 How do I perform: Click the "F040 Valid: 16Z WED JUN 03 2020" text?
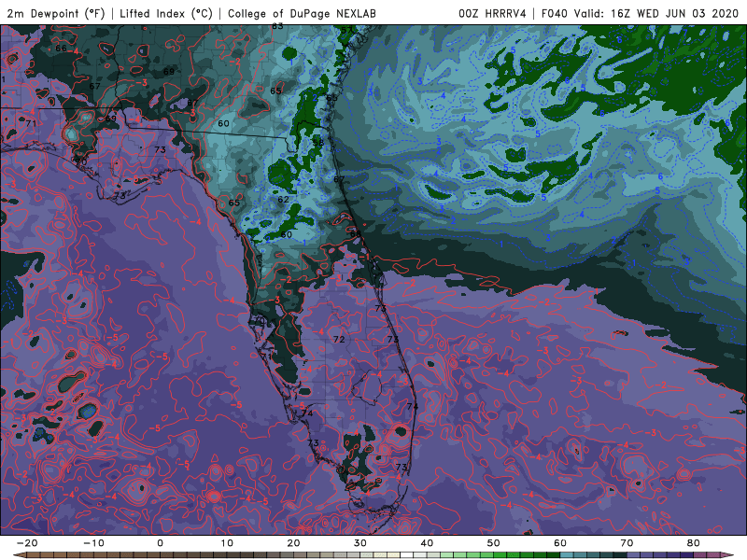[x=640, y=13]
